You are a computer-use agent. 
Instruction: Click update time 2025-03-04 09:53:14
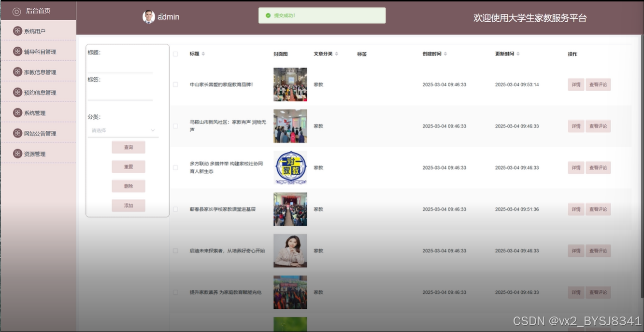tap(517, 84)
